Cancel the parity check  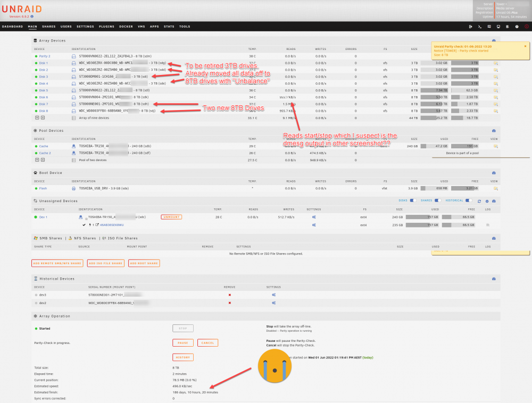207,343
